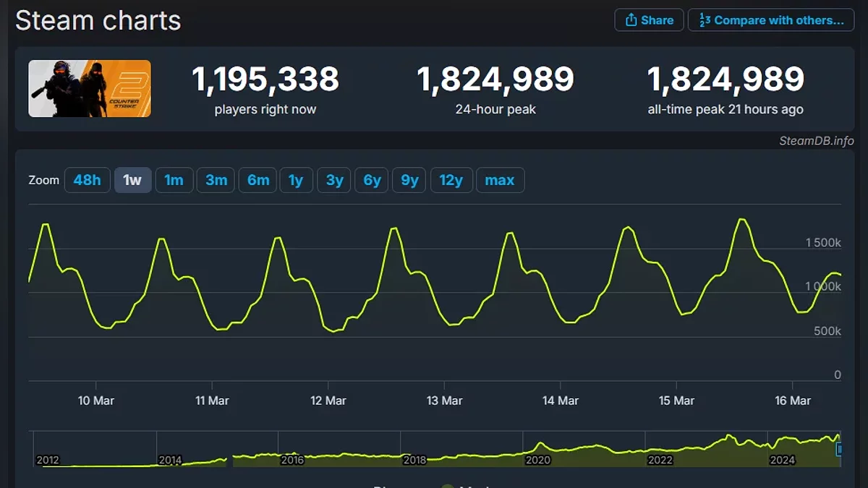Image resolution: width=868 pixels, height=488 pixels.
Task: Set chart zoom to 1y
Action: coord(296,180)
